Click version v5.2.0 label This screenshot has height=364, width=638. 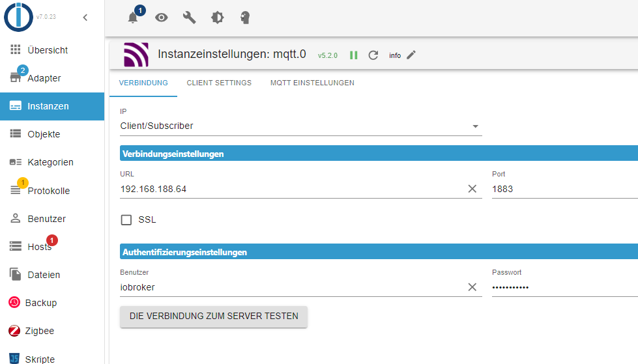(328, 56)
